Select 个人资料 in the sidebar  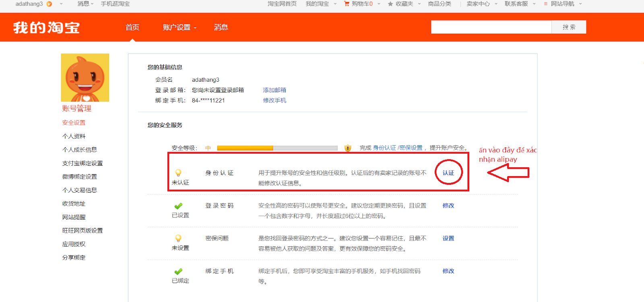coord(74,136)
